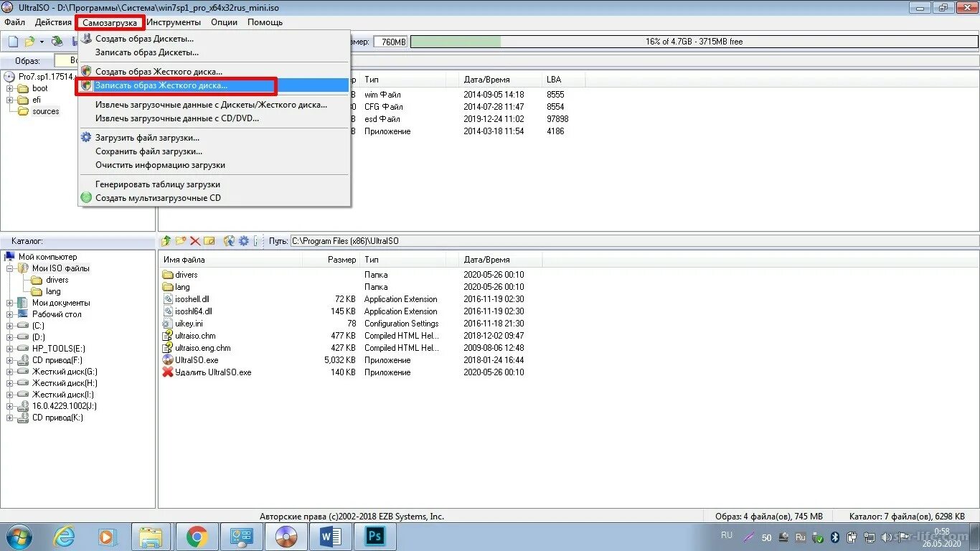Viewport: 980px width, 551px height.
Task: Sort lower list by Размер column
Action: coord(331,260)
